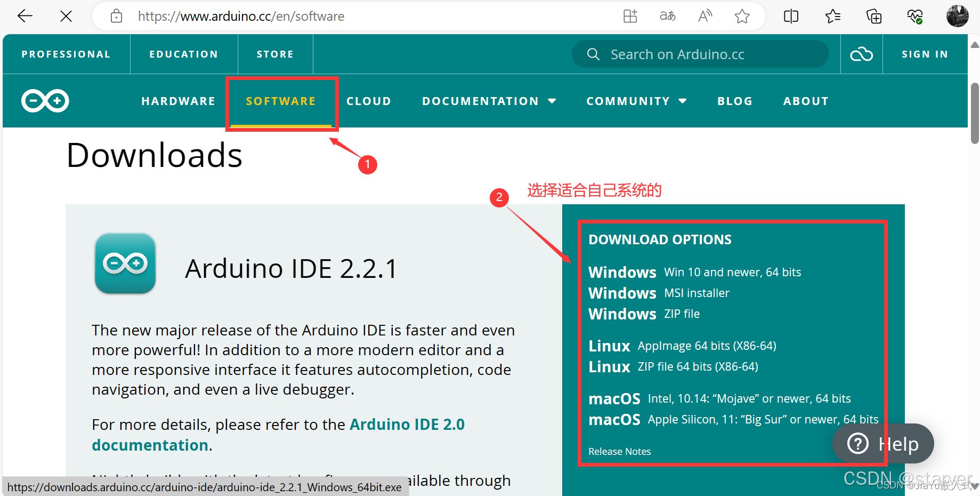
Task: Open the browser profile avatar
Action: (957, 16)
